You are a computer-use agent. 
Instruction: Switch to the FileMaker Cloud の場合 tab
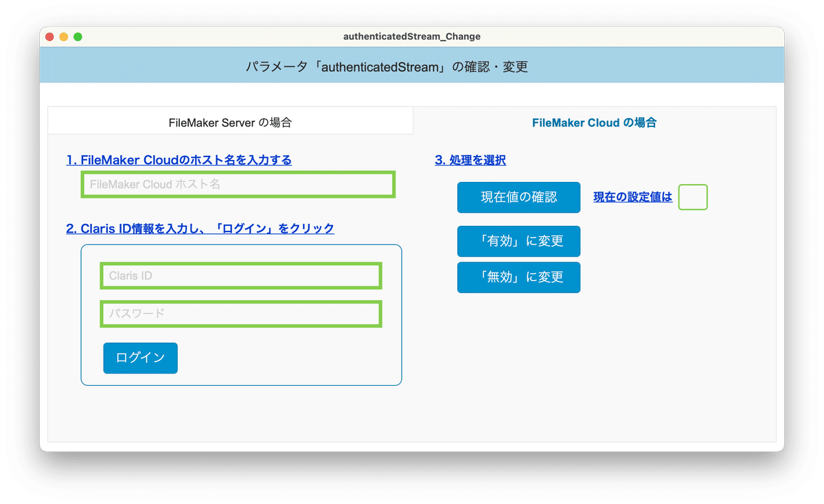pyautogui.click(x=594, y=123)
